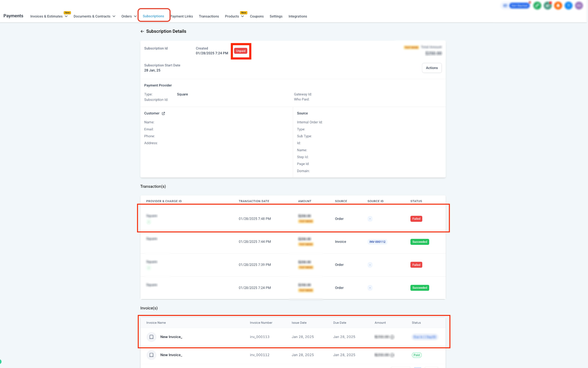This screenshot has width=588, height=368.
Task: Select the 01/28/2025 7:39 PM transaction date
Action: click(x=255, y=265)
